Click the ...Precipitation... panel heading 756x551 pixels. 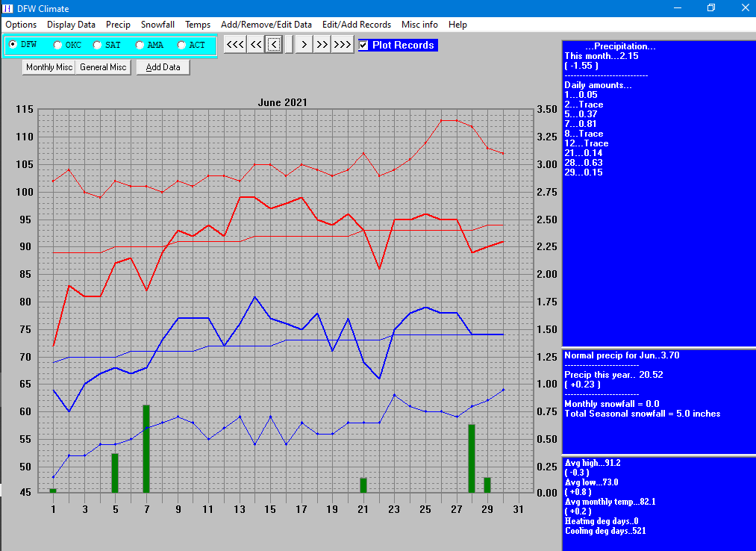pyautogui.click(x=620, y=46)
